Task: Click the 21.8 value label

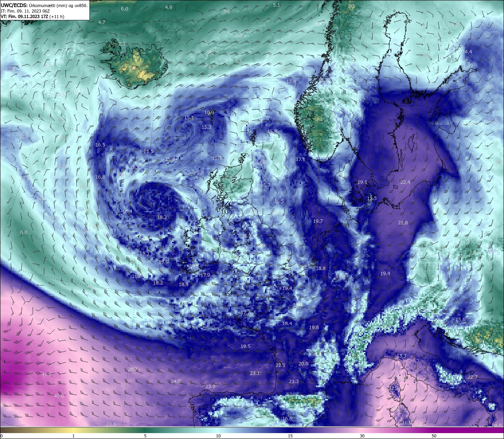Action: coord(403,223)
